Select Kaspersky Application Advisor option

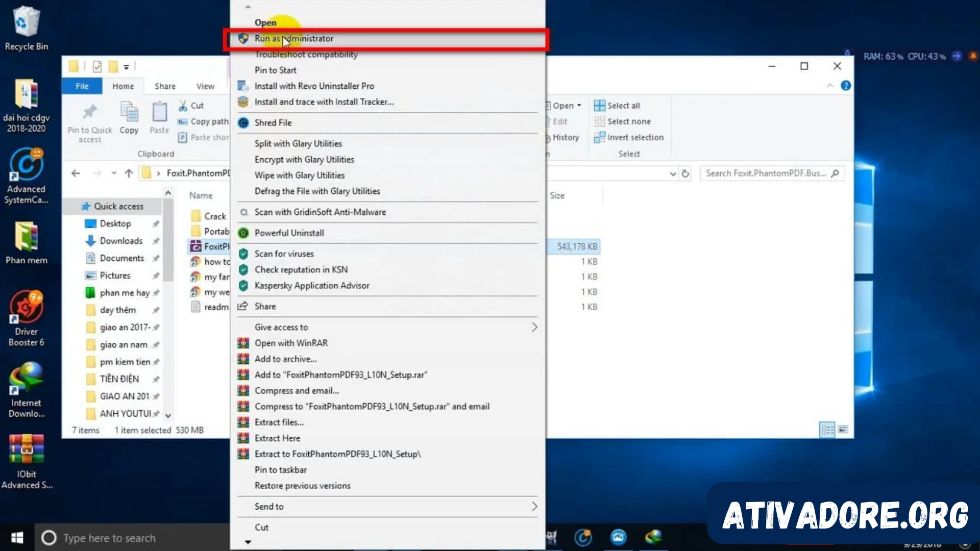tap(312, 285)
